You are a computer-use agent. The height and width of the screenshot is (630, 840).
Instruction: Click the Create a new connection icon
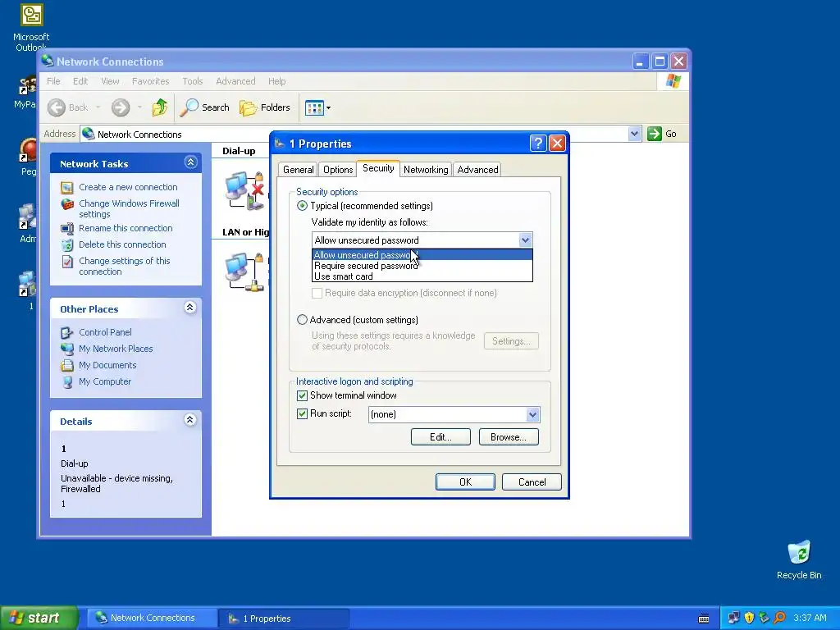coord(67,188)
